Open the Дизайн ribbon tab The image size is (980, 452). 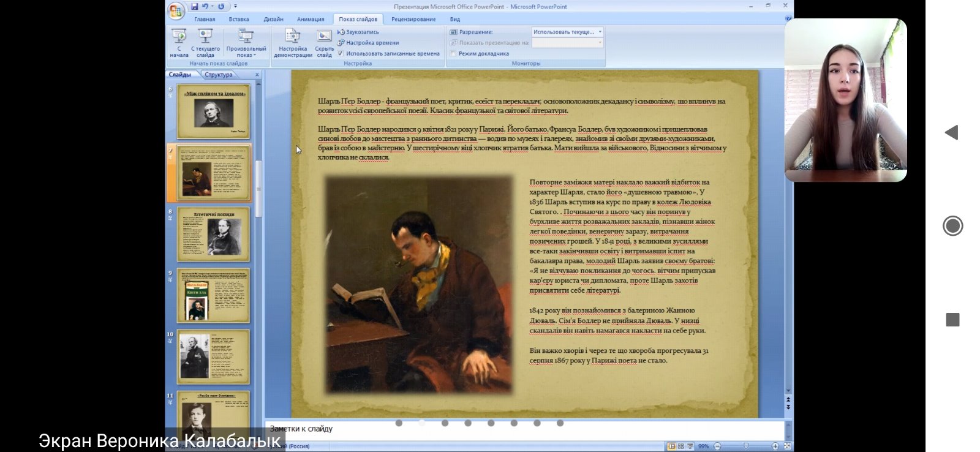point(274,20)
